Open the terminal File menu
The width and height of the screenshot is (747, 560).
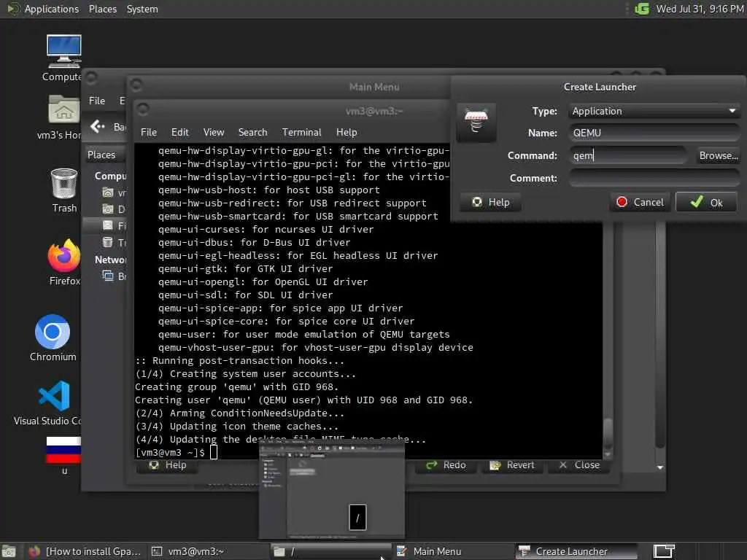click(x=149, y=133)
